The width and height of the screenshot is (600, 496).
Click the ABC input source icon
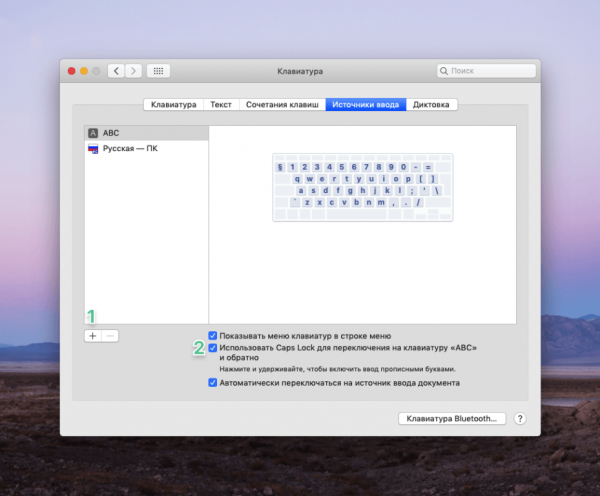pos(93,133)
